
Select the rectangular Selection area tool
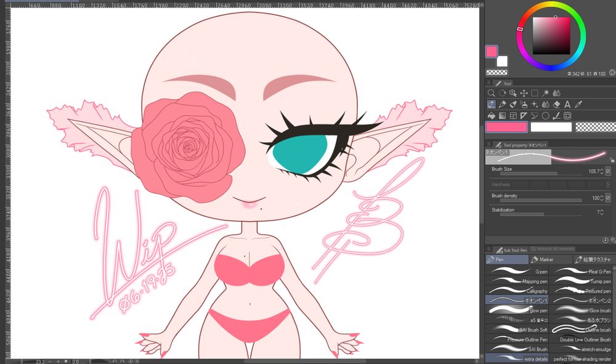coord(535,93)
